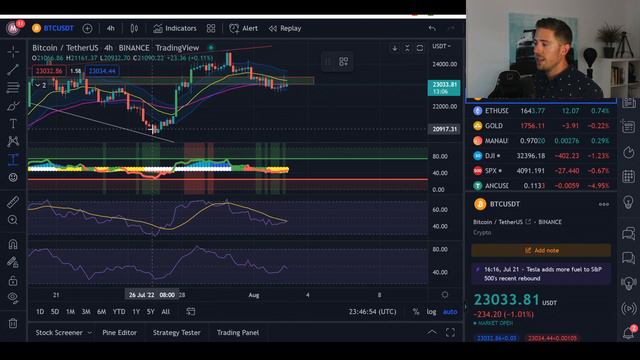Open the Fibonacci retracement tools
This screenshot has width=640, height=360.
(x=13, y=87)
